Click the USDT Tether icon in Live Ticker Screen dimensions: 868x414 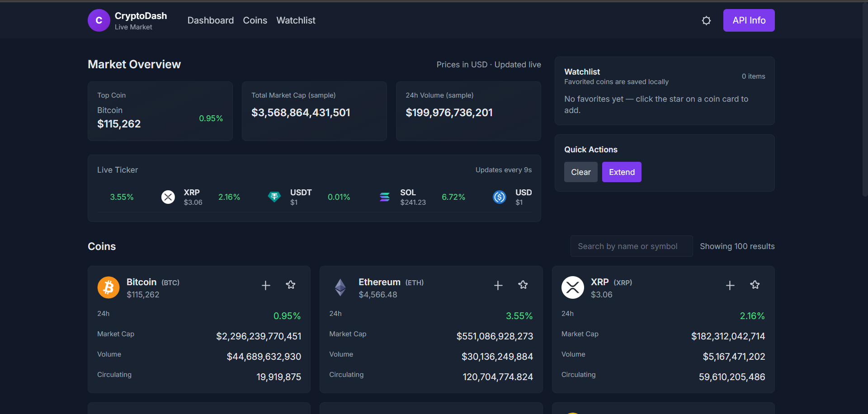click(274, 197)
